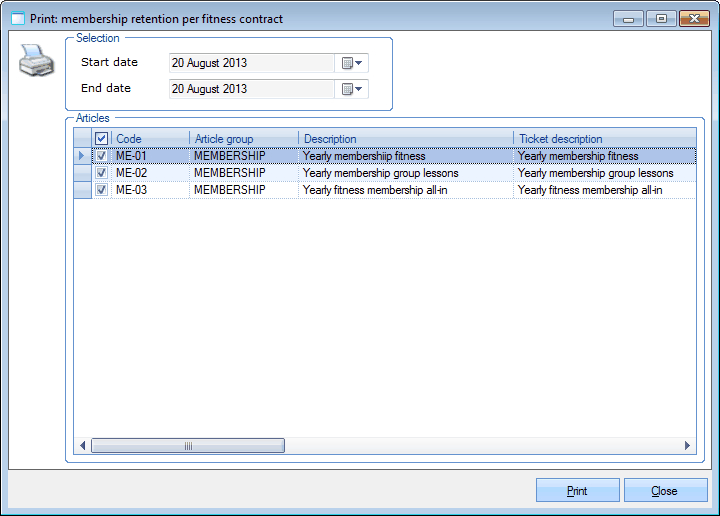Click the row indicator arrow for ME-01
The image size is (720, 516).
coord(83,156)
